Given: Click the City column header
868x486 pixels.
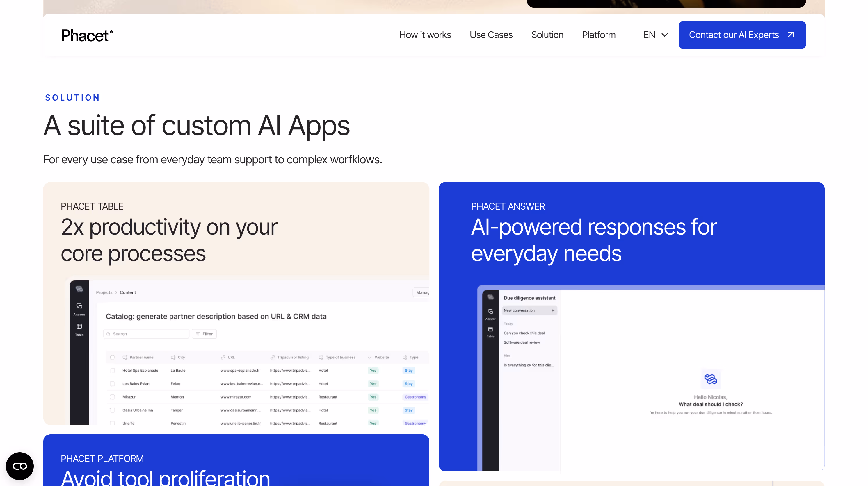Looking at the screenshot, I should (178, 357).
